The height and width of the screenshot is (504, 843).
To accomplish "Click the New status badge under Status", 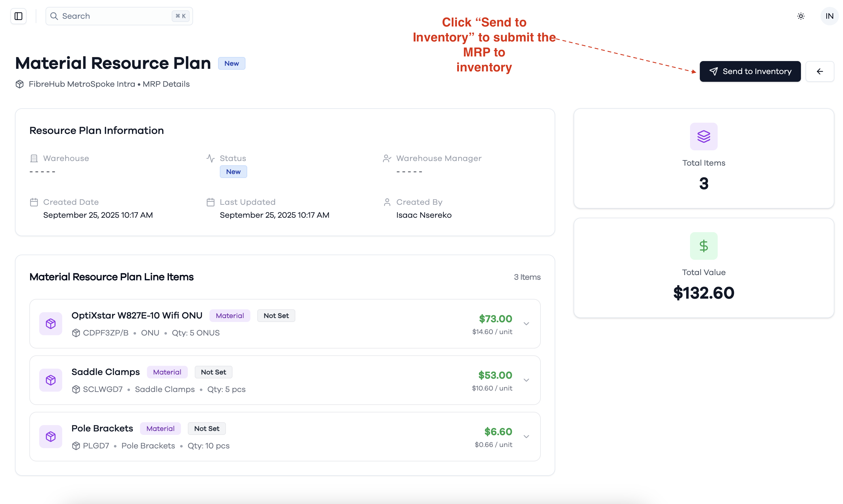I will [233, 172].
